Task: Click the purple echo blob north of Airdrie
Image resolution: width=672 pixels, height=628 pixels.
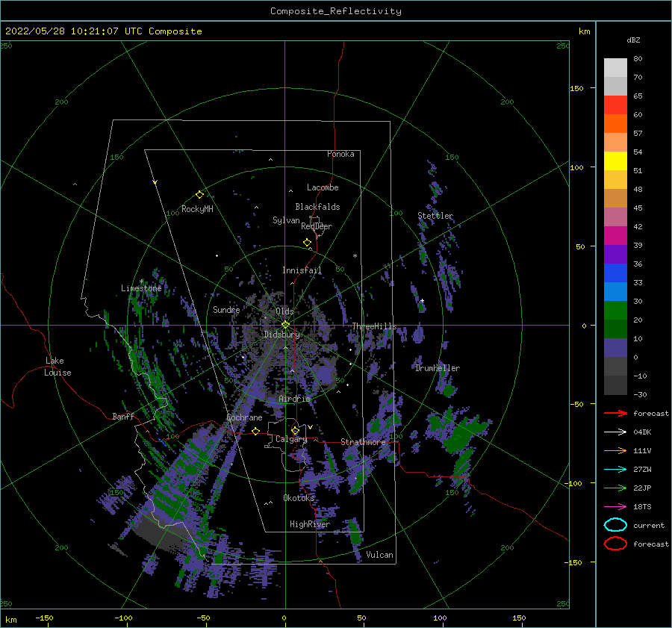Action: (x=325, y=374)
